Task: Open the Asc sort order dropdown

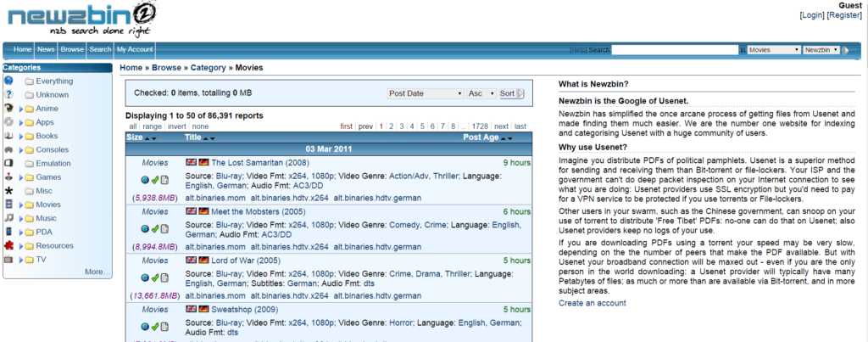Action: [481, 93]
